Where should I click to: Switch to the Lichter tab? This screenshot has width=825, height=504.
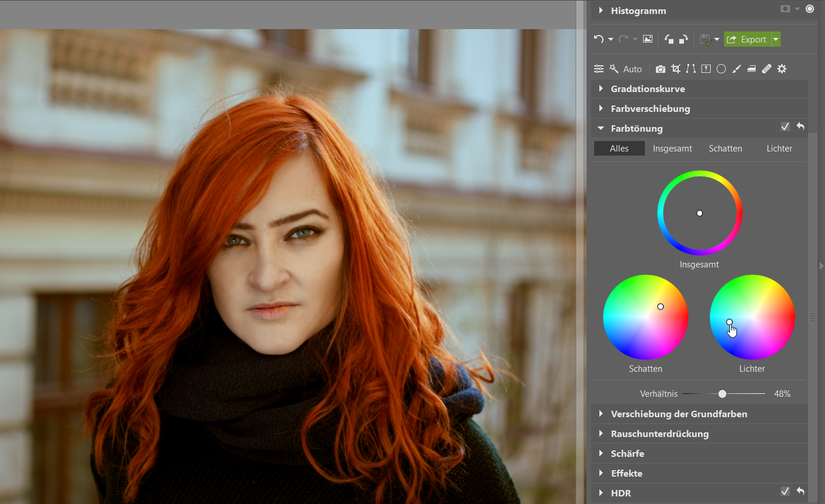point(779,149)
